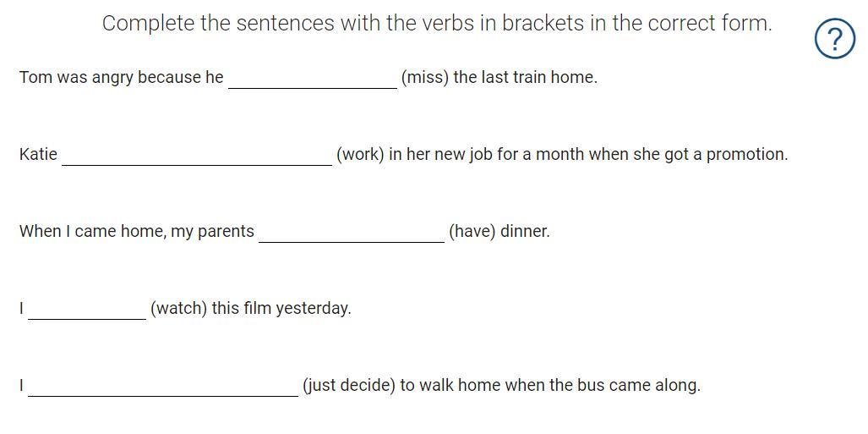The image size is (868, 434).
Task: Click the text "Tom was angry because he"
Action: coord(122,78)
